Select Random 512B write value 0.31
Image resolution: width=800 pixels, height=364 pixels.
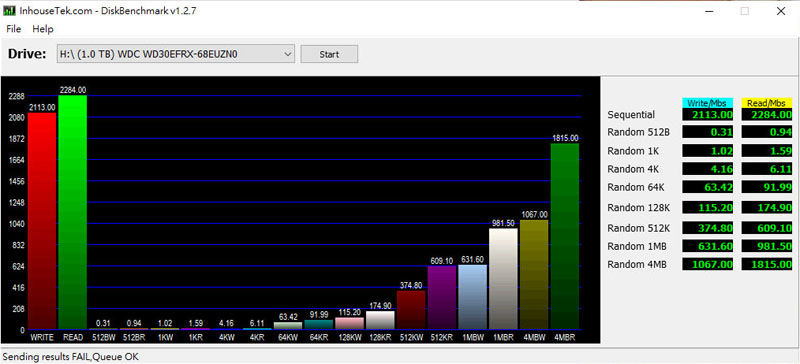point(707,132)
